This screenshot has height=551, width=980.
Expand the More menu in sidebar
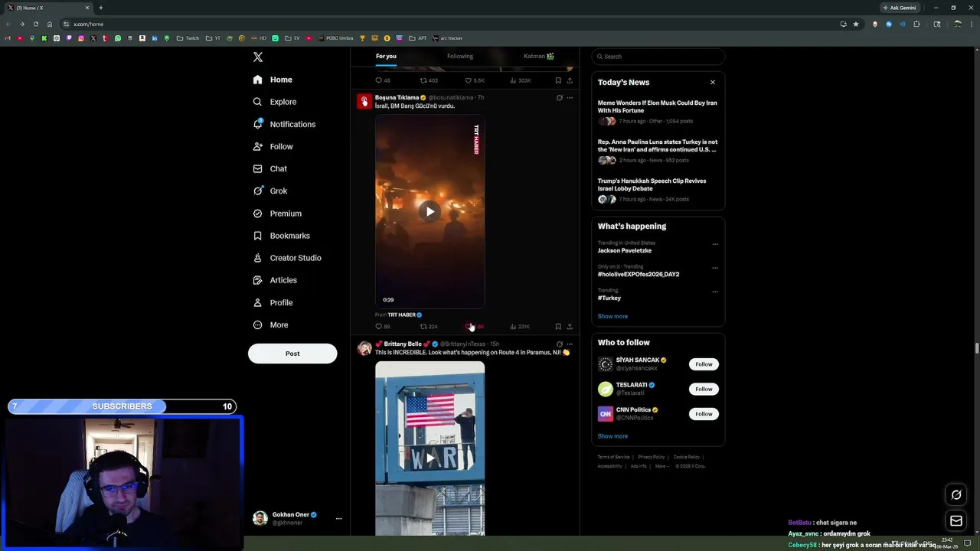(x=270, y=324)
